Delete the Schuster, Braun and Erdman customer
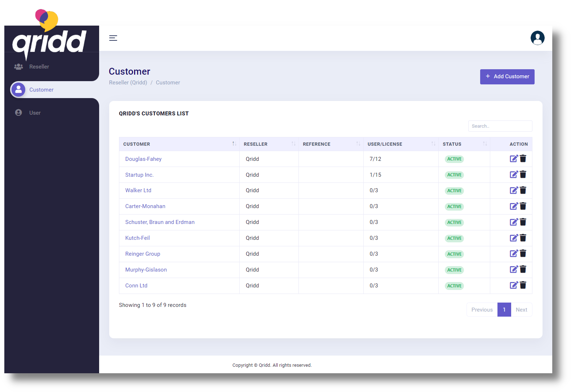Viewport: 571px width, 392px height. [523, 222]
